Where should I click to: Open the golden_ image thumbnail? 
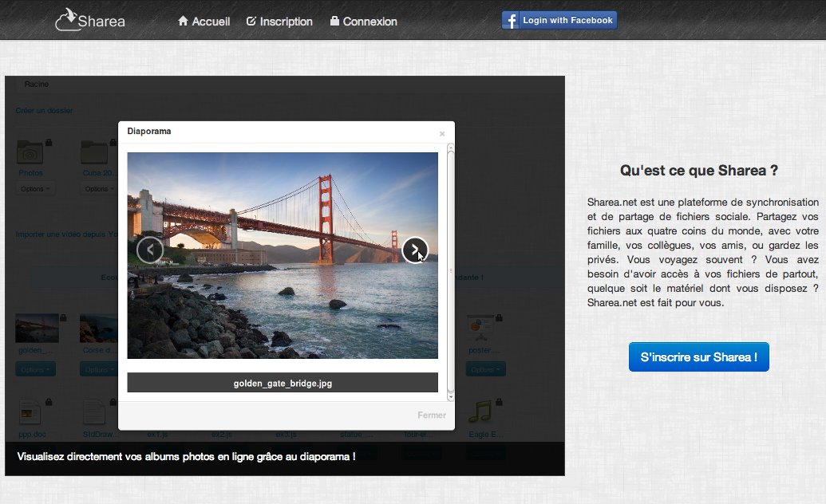pyautogui.click(x=37, y=328)
